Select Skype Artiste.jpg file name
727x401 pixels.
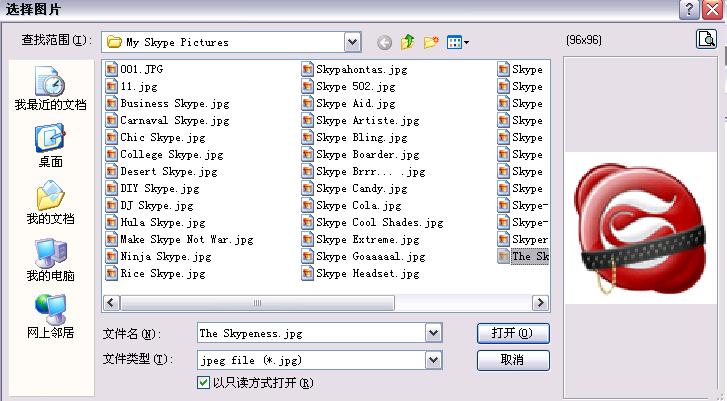368,121
